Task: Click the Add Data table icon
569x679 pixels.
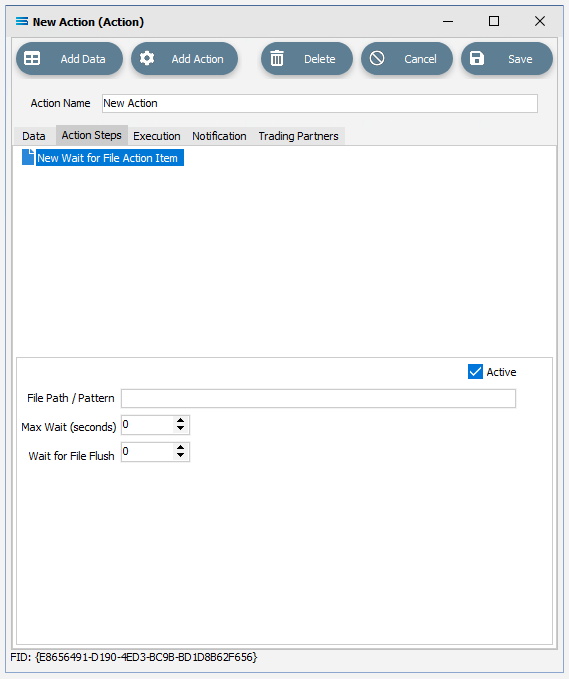Action: point(32,58)
